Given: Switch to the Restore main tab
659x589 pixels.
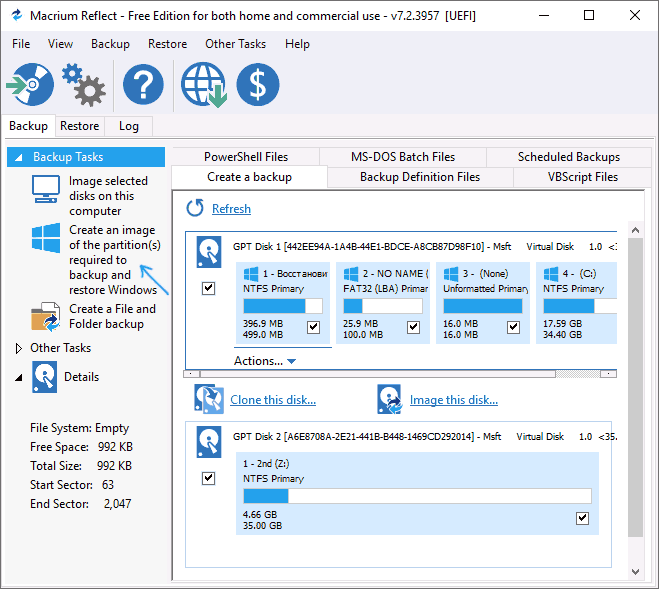Looking at the screenshot, I should (80, 126).
